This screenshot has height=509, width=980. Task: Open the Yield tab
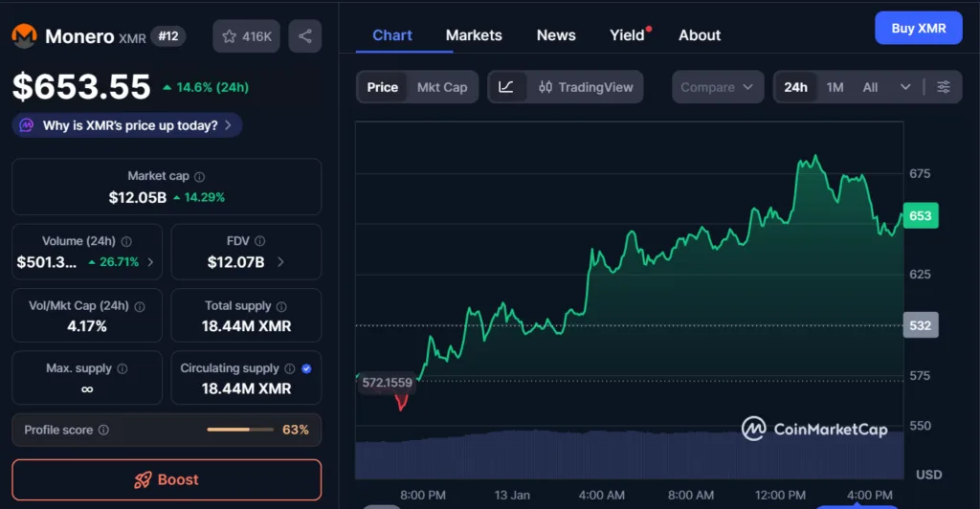627,35
